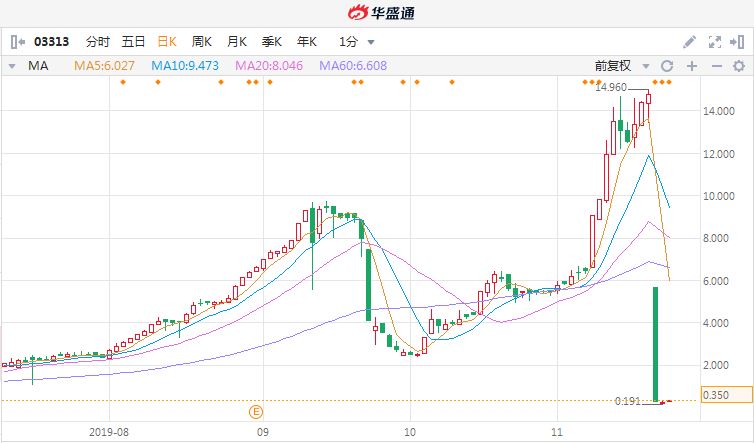Select the 日K daily chart tab
This screenshot has width=754, height=443.
(x=167, y=42)
